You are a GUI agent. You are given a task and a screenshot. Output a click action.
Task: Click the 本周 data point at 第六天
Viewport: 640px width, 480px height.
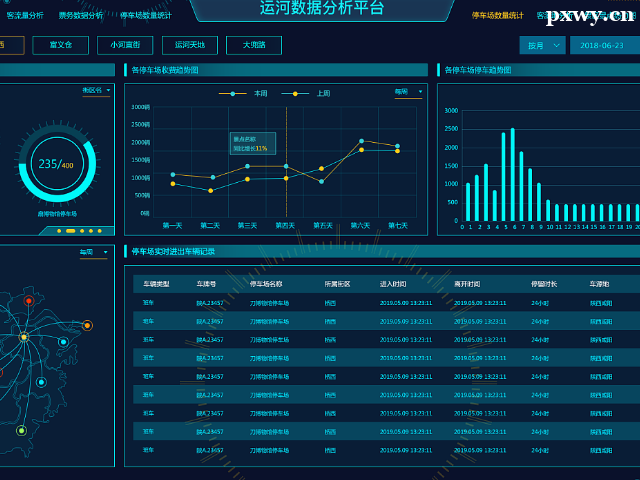click(361, 141)
